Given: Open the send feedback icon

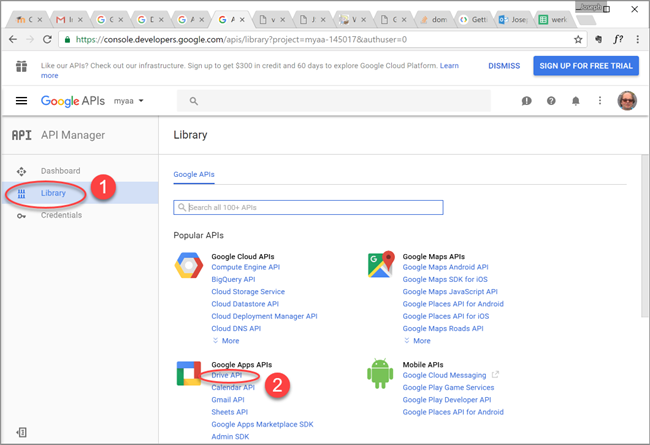Looking at the screenshot, I should coord(526,101).
